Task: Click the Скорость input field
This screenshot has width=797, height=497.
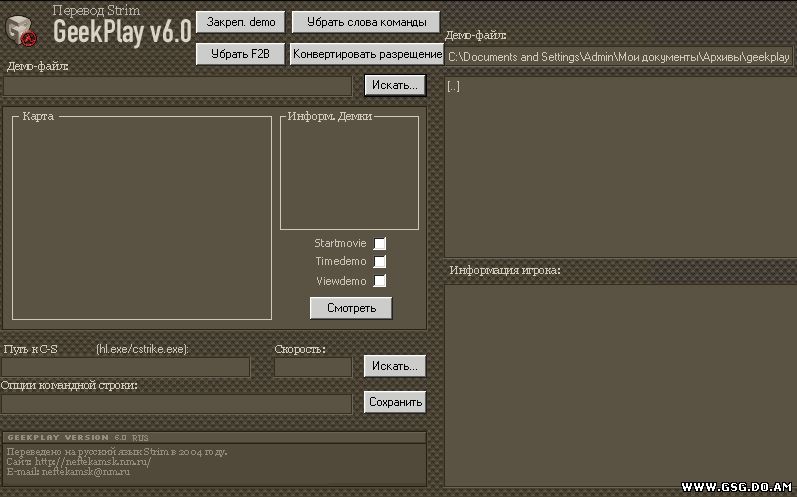Action: click(313, 367)
